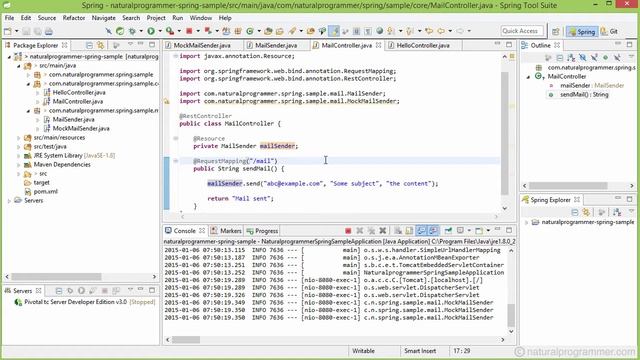Click the Last Edit Location icon
Image resolution: width=640 pixels, height=360 pixels.
429,31
